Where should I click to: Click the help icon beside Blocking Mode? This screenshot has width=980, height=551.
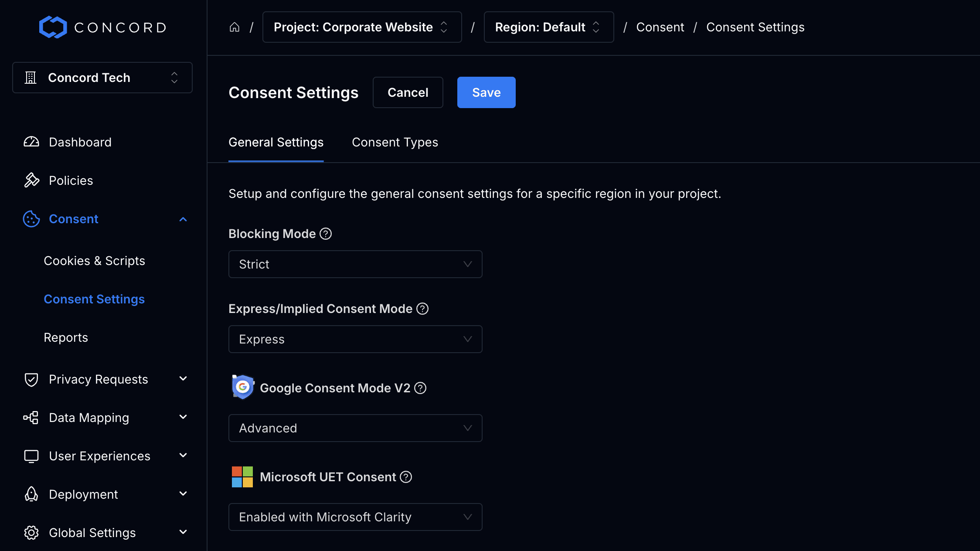[x=325, y=234]
